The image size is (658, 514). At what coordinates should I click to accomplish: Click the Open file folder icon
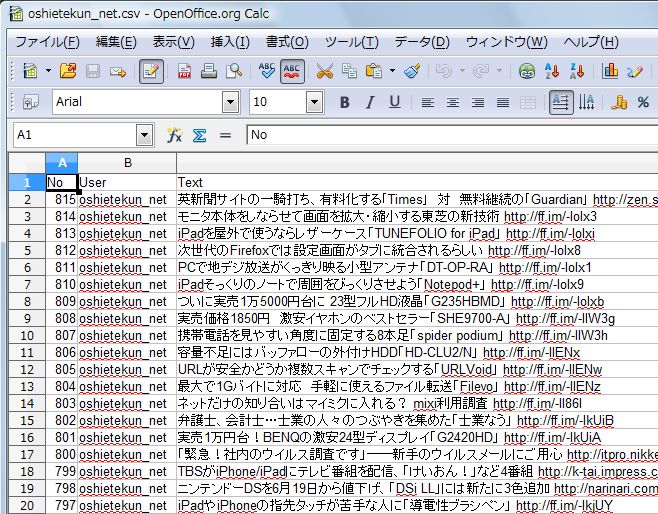[x=68, y=71]
